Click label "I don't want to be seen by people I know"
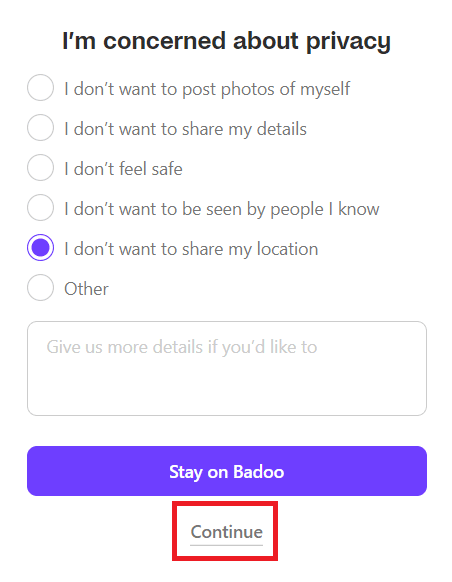The height and width of the screenshot is (582, 452). [x=222, y=209]
